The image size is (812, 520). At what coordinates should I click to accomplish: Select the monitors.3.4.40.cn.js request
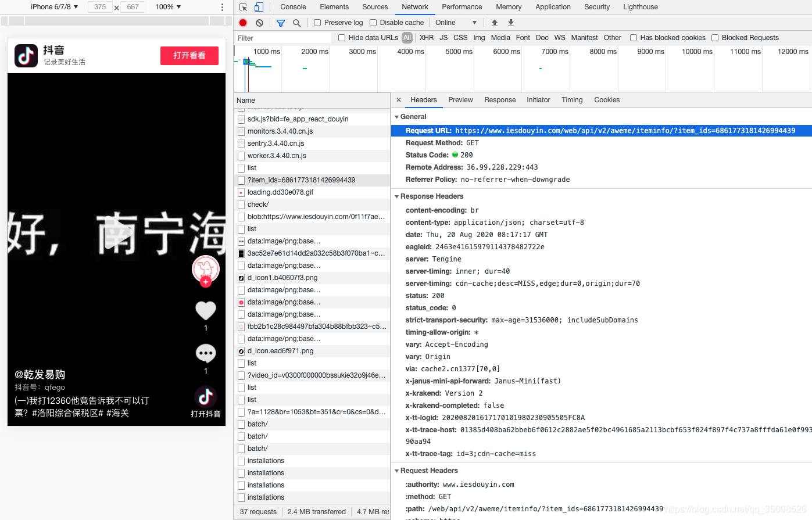(312, 131)
